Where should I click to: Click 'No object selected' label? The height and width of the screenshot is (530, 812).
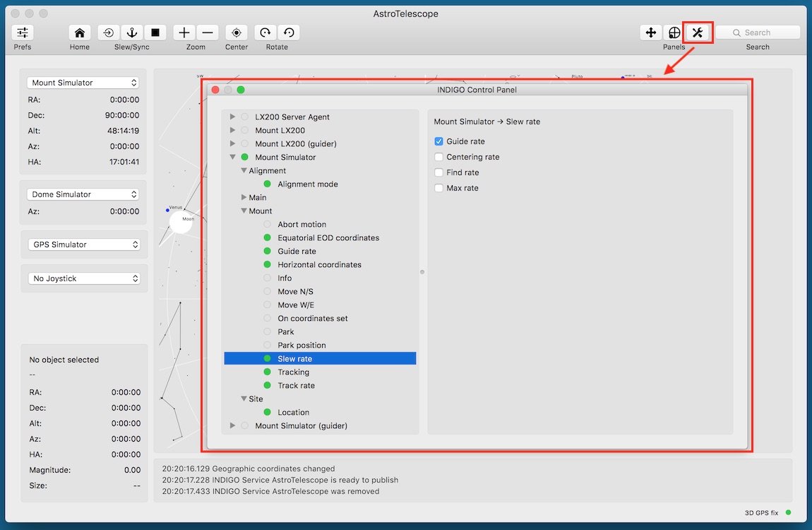64,360
